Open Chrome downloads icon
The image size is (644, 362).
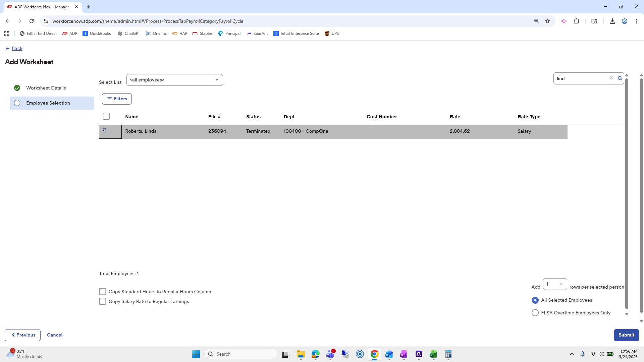coord(612,21)
